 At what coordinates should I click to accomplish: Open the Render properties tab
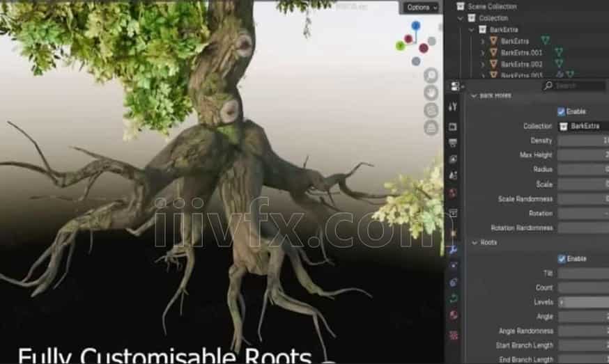(x=453, y=127)
